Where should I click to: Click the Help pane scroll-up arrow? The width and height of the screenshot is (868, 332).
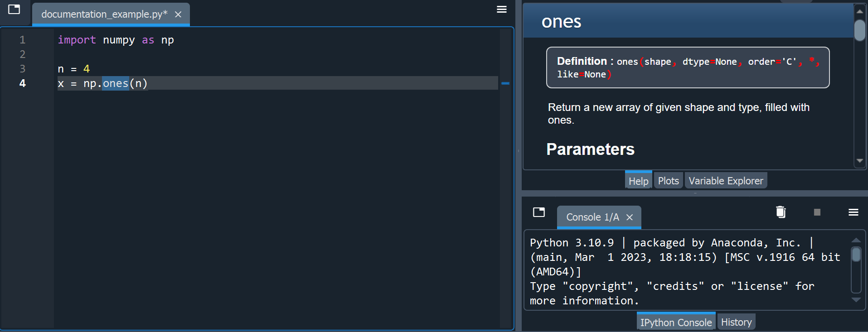pyautogui.click(x=860, y=11)
